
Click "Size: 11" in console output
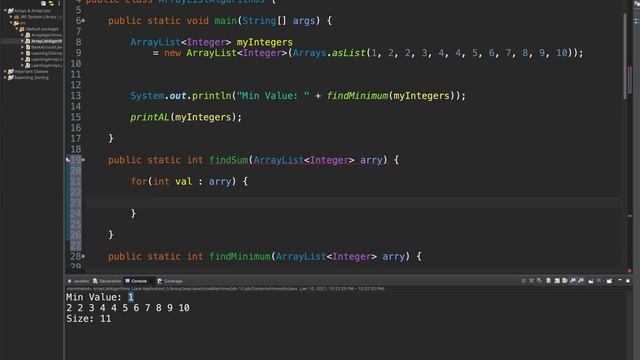89,319
